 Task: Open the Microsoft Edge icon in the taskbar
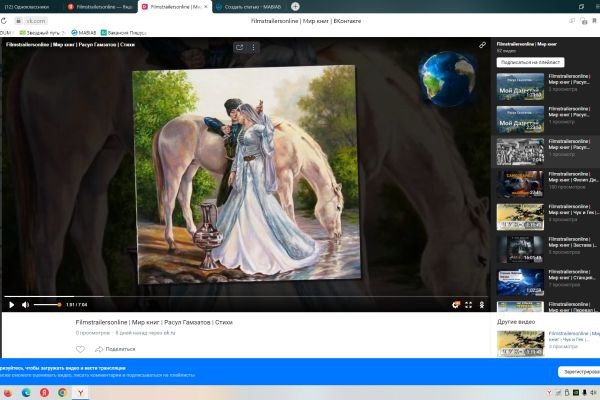(26, 393)
